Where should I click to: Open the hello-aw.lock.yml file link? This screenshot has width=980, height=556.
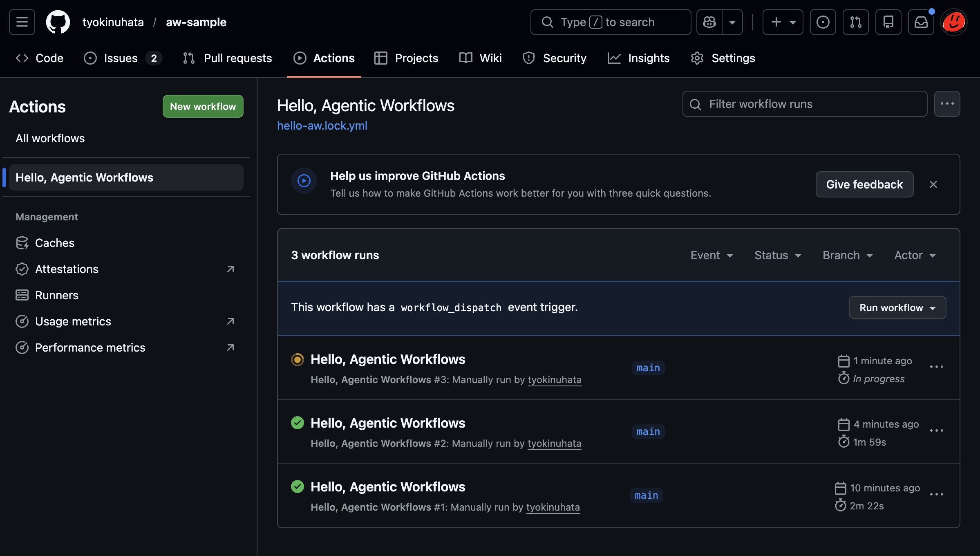pos(322,126)
